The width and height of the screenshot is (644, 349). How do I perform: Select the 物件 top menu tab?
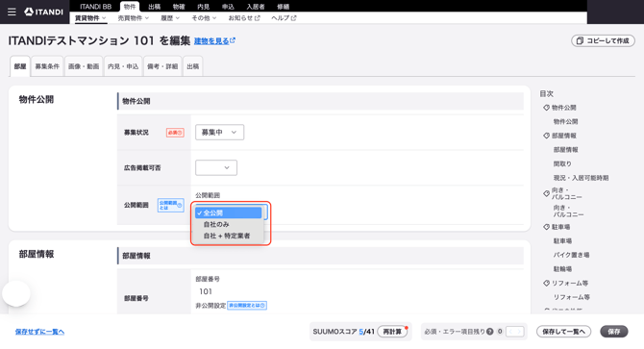click(130, 6)
